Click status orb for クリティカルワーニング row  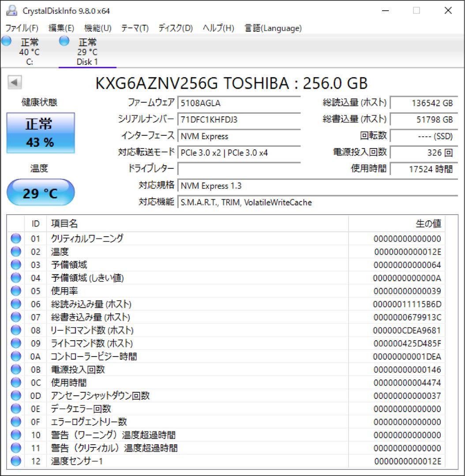click(16, 238)
